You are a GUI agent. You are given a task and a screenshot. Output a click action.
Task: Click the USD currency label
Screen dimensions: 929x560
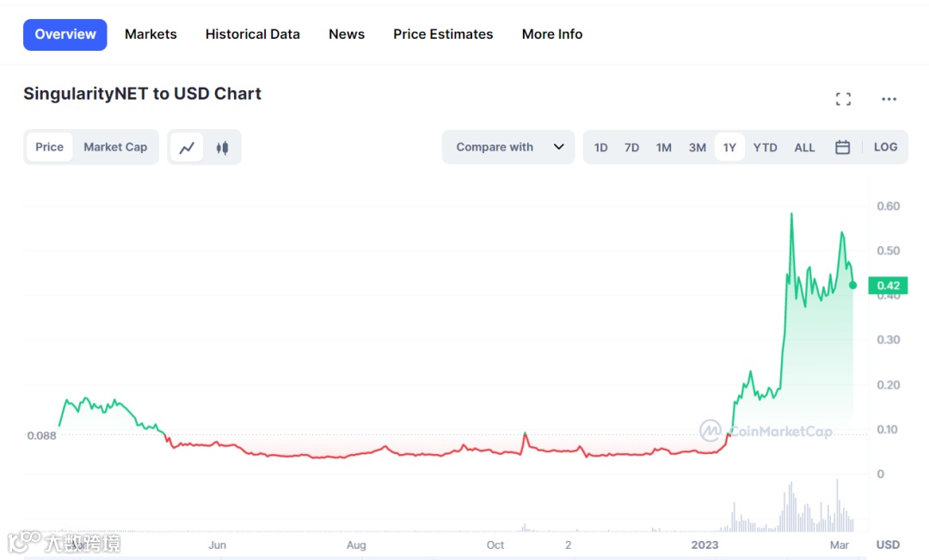[x=888, y=545]
